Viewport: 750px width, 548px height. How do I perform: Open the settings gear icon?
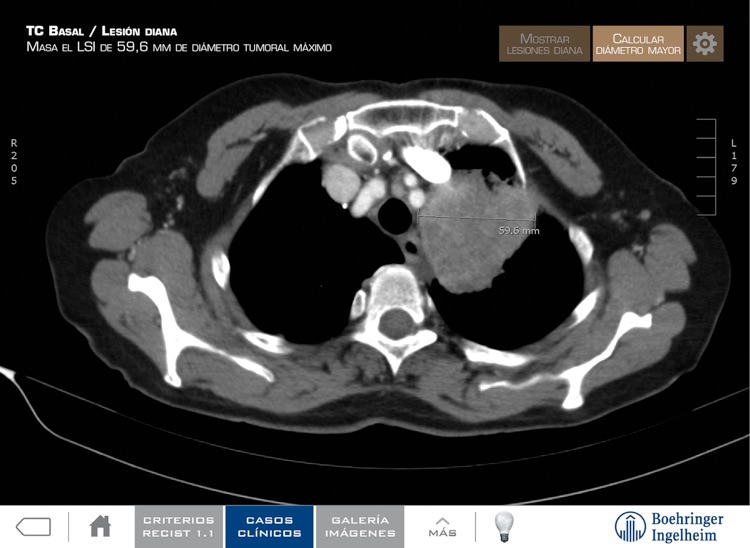(x=705, y=44)
